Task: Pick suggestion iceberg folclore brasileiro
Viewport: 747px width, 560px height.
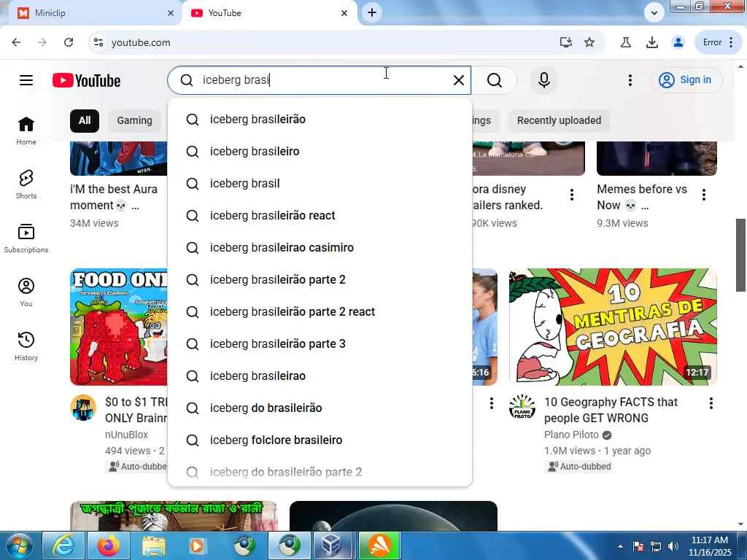Action: pos(320,440)
